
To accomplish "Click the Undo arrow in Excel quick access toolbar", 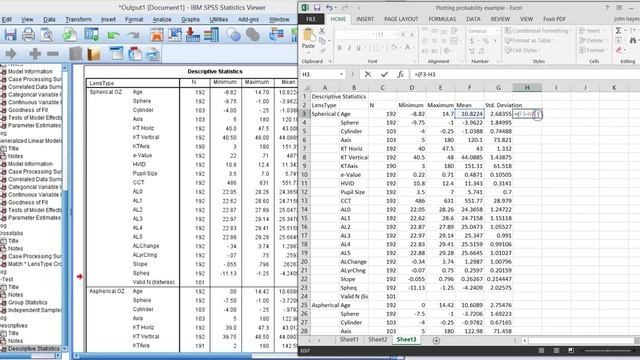I will (329, 8).
